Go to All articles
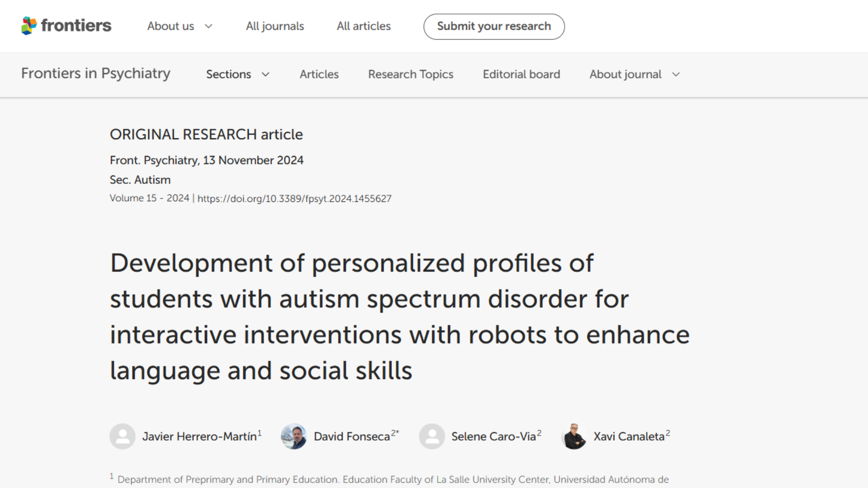Screen dimensions: 868x488 click(x=363, y=26)
